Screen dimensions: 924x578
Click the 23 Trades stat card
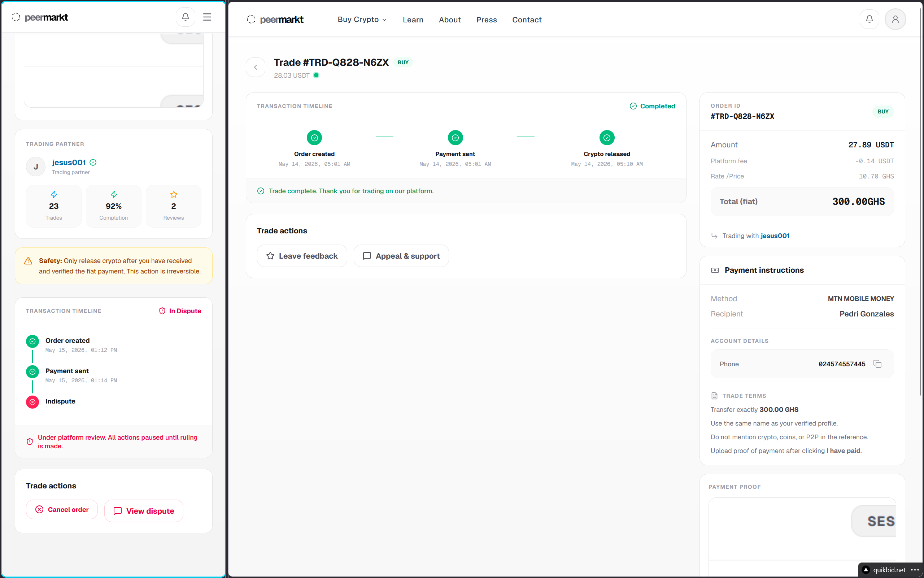click(53, 206)
